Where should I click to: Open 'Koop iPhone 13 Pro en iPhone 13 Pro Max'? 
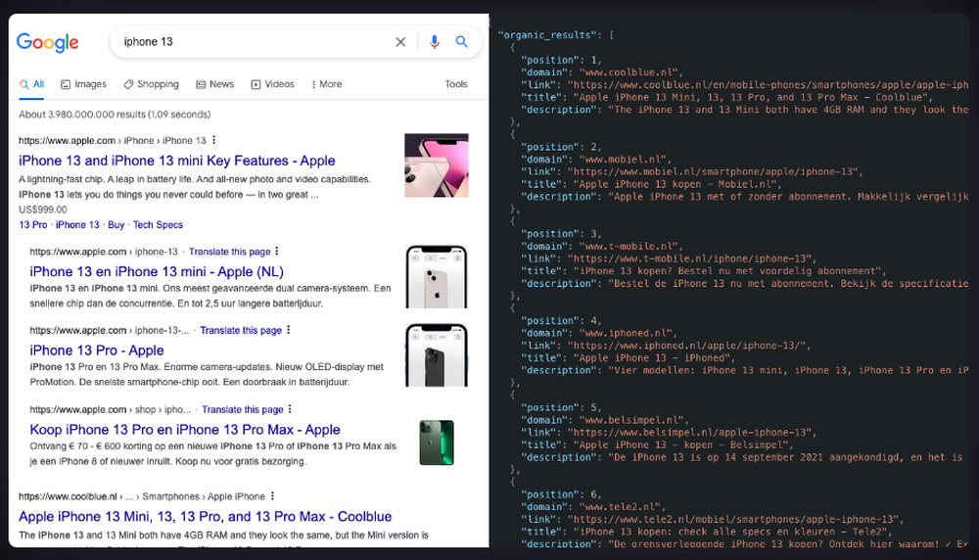185,430
